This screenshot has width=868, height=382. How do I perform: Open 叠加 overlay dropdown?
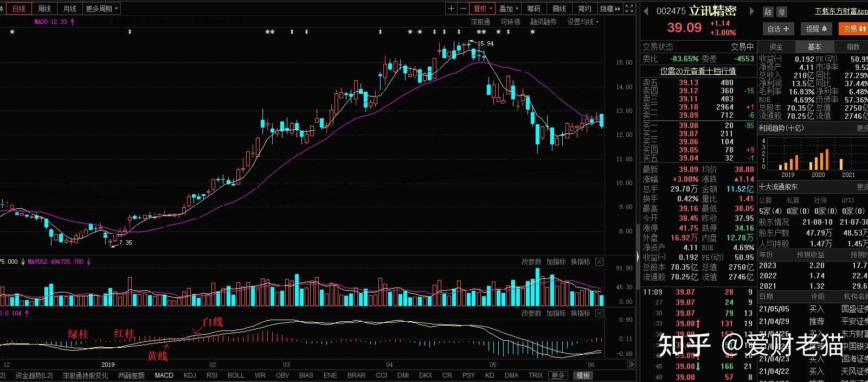(x=509, y=9)
